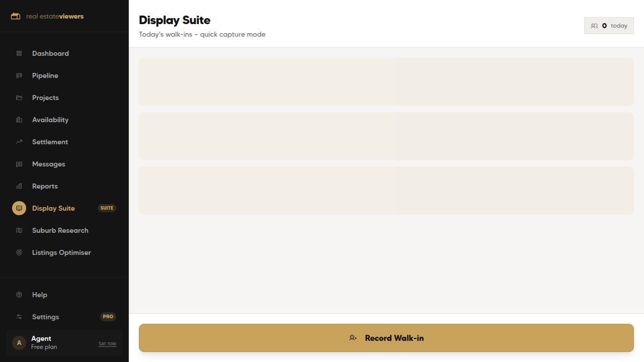Go to the Pipeline section
Image resolution: width=644 pixels, height=362 pixels.
(45, 75)
